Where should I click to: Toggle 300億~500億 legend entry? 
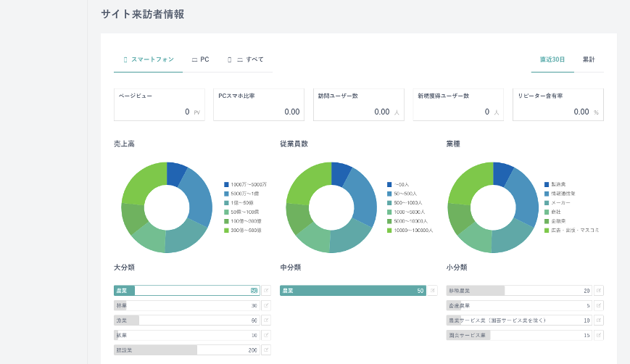(243, 231)
